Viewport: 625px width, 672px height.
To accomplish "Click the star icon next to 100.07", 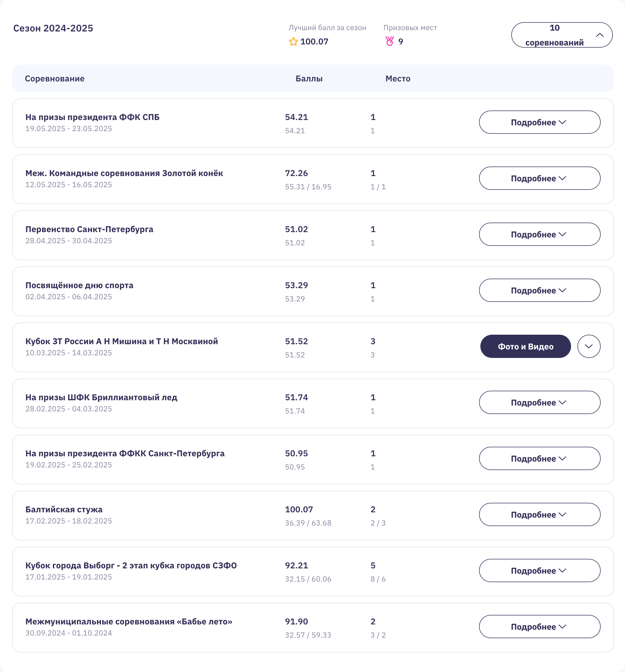I will coord(293,42).
